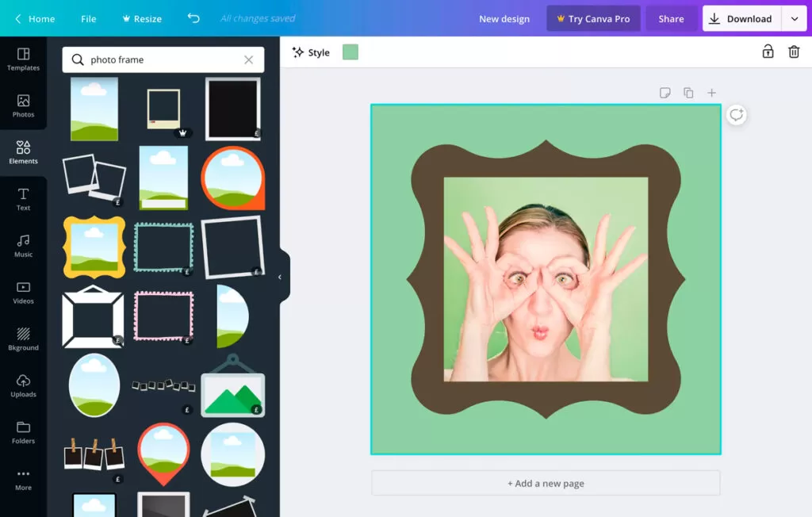This screenshot has height=517, width=812.
Task: Click the New design button
Action: (504, 19)
